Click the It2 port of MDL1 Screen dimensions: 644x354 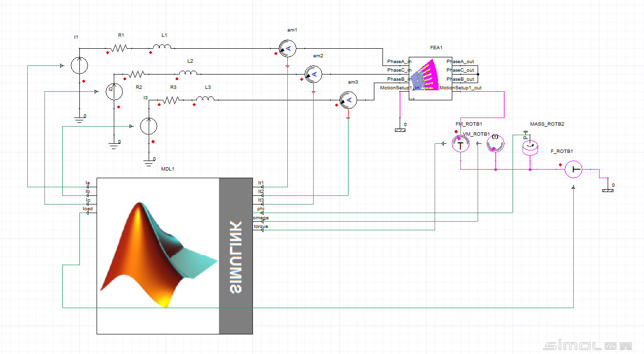click(261, 192)
